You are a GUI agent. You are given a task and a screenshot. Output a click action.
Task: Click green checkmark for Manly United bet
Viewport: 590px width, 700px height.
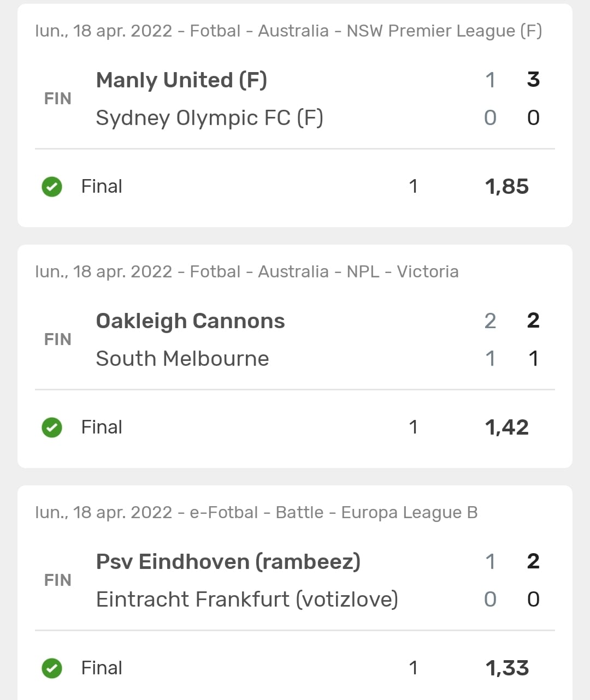tap(52, 187)
